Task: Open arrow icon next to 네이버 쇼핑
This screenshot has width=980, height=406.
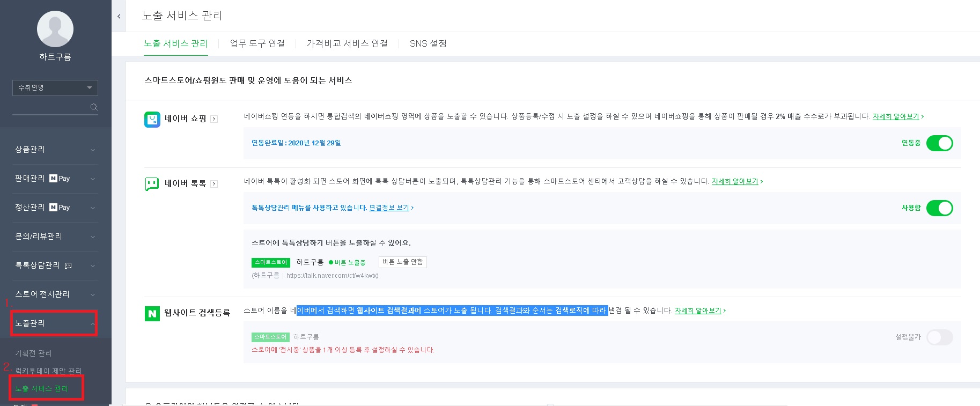Action: coord(214,119)
